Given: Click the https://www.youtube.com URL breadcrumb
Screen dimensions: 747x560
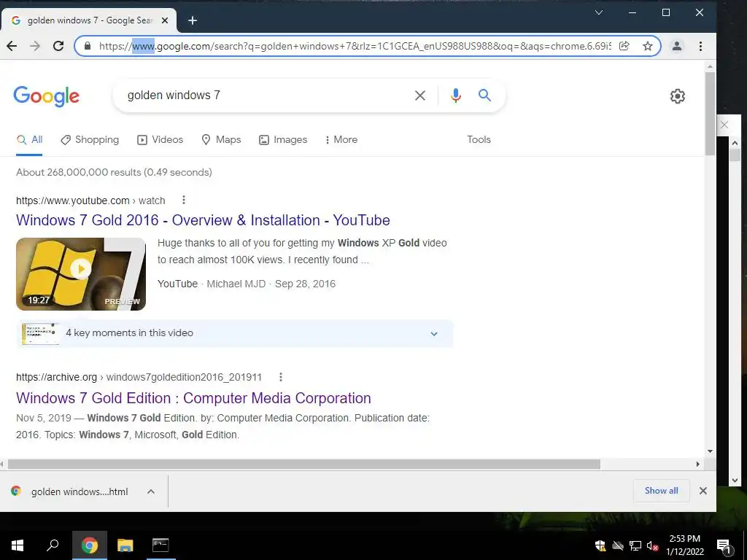Looking at the screenshot, I should (73, 201).
